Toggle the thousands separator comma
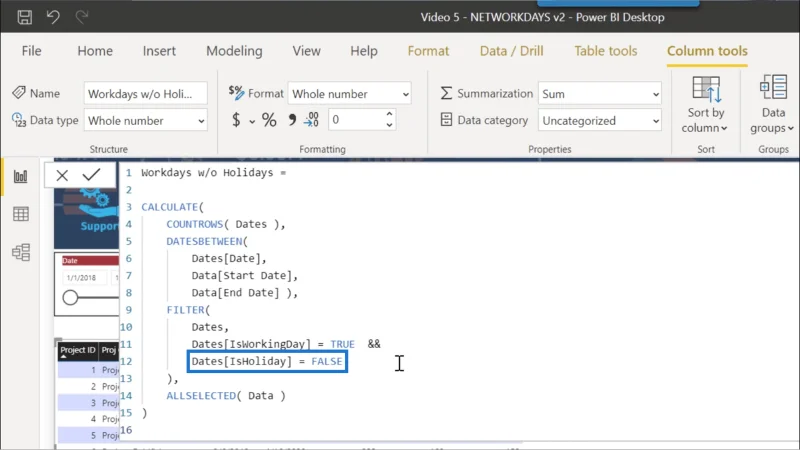 [x=292, y=120]
